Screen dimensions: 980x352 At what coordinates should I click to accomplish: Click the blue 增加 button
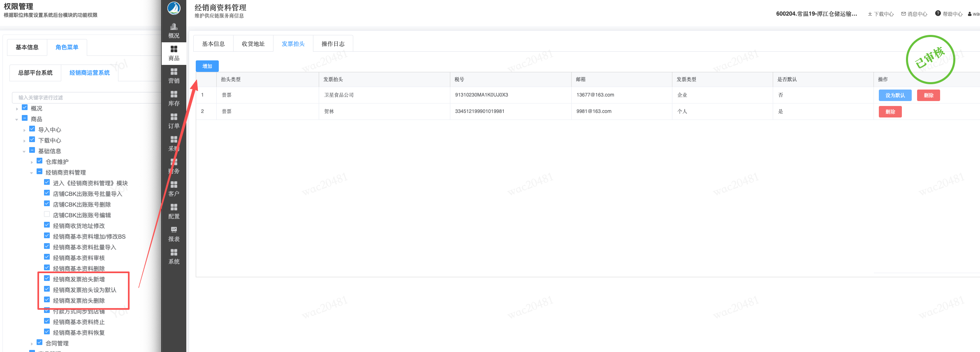point(207,66)
